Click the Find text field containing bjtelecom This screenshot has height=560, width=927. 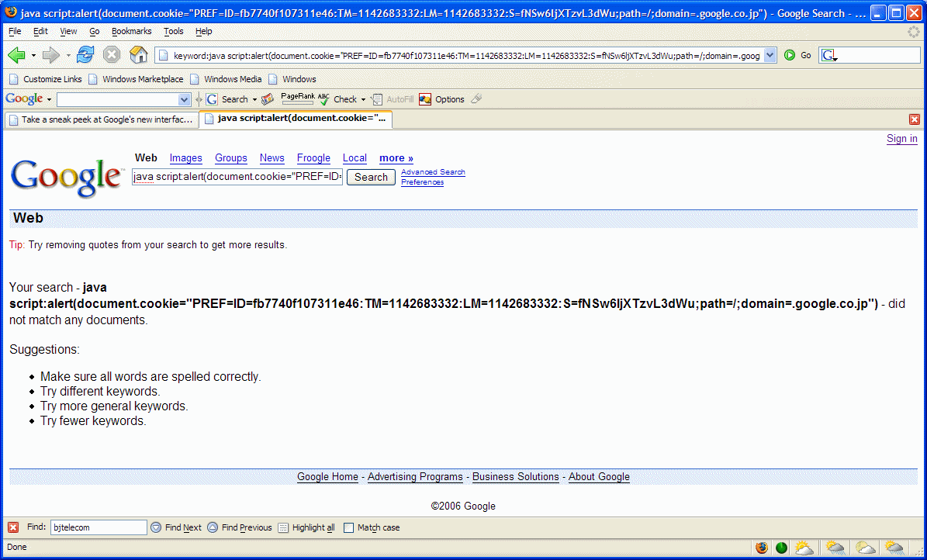[99, 527]
